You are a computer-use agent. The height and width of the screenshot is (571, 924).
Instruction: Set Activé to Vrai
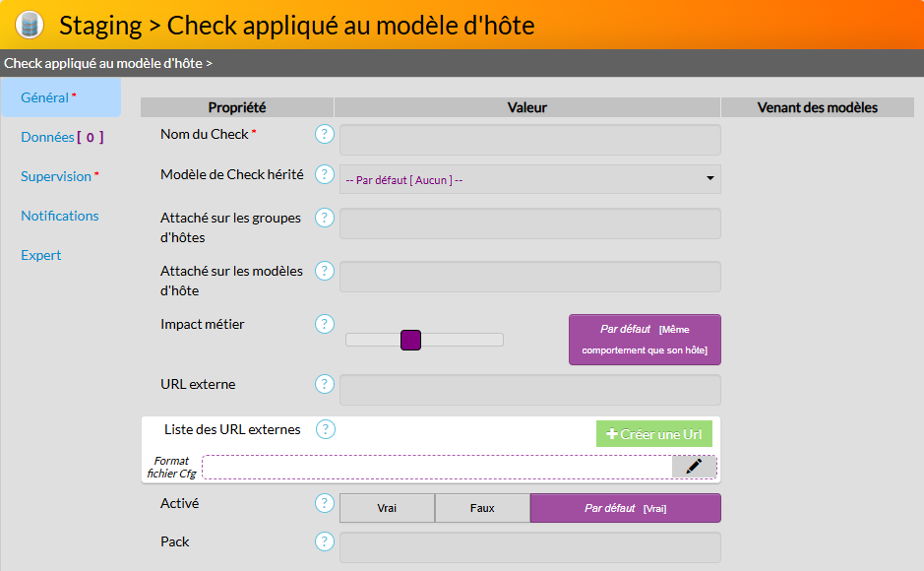[387, 508]
